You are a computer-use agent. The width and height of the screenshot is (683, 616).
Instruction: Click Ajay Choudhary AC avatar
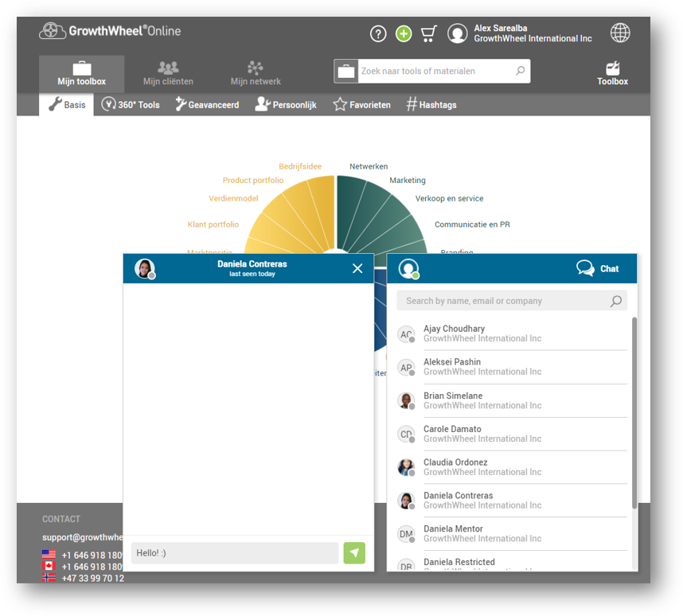(406, 334)
